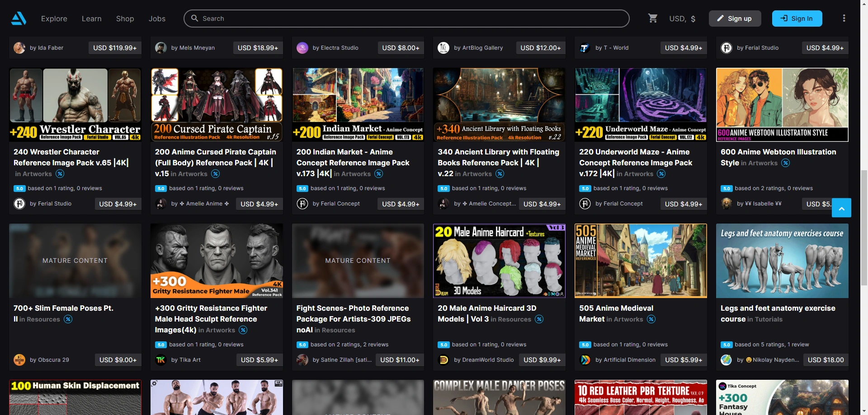The height and width of the screenshot is (415, 868).
Task: Open 20 Male Anime Haircard 3D Models thumbnail
Action: 499,261
